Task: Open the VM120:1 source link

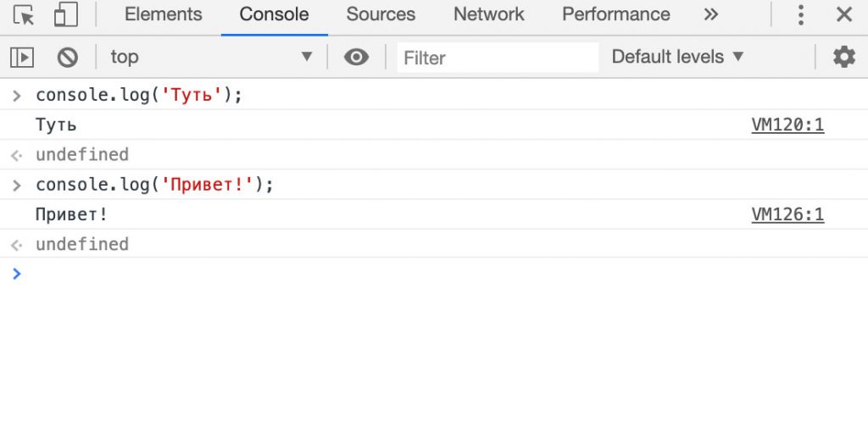Action: (x=787, y=125)
